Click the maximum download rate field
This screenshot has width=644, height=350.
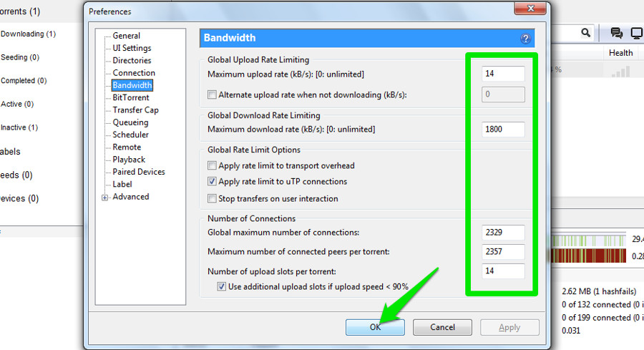[503, 130]
